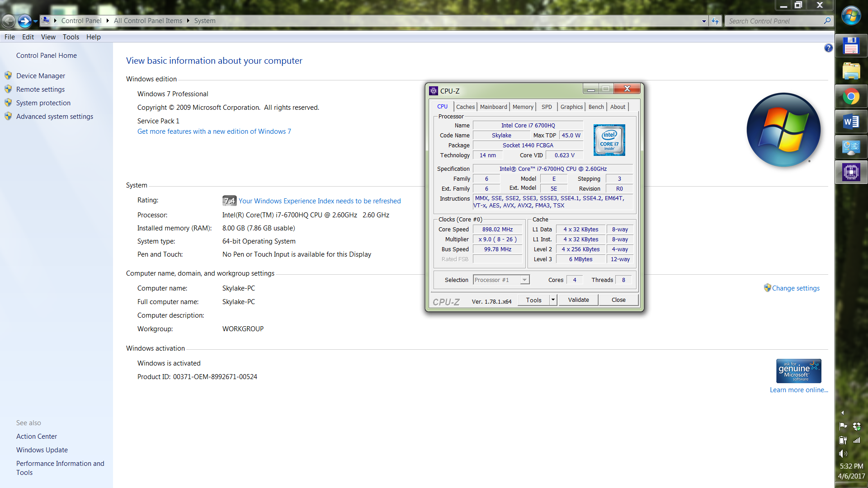This screenshot has width=868, height=488.
Task: Open the recent pages dropdown by nav arrows
Action: (35, 21)
